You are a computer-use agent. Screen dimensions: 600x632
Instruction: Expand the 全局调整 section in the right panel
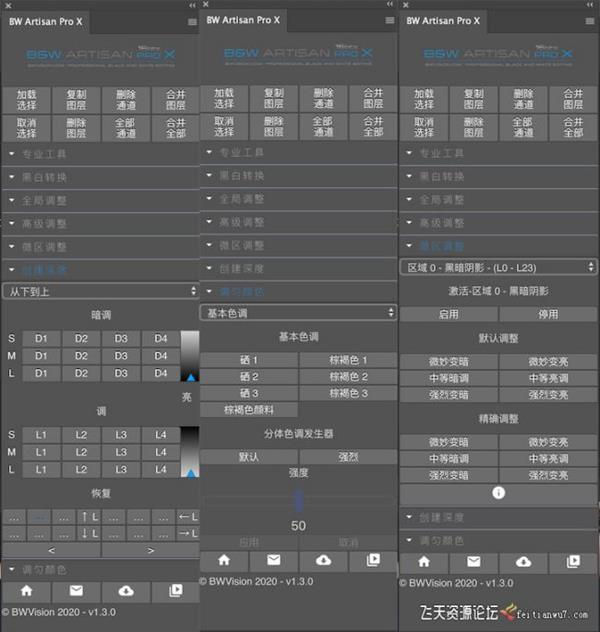point(498,200)
